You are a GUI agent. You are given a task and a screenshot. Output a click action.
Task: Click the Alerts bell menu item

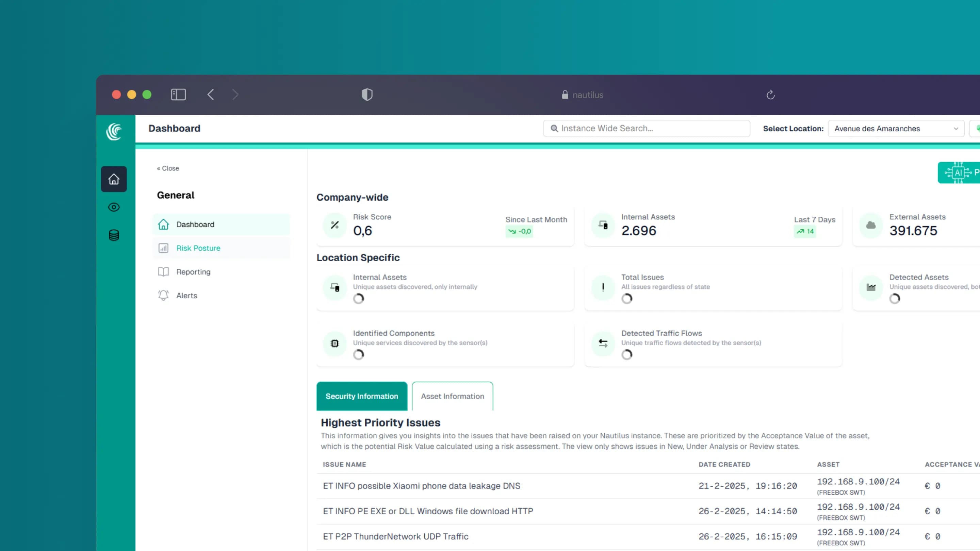click(186, 296)
